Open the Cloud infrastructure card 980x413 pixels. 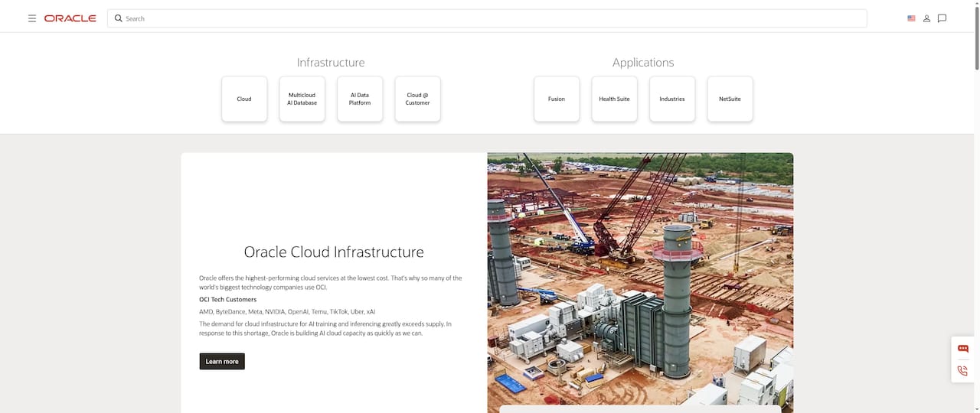pyautogui.click(x=244, y=99)
